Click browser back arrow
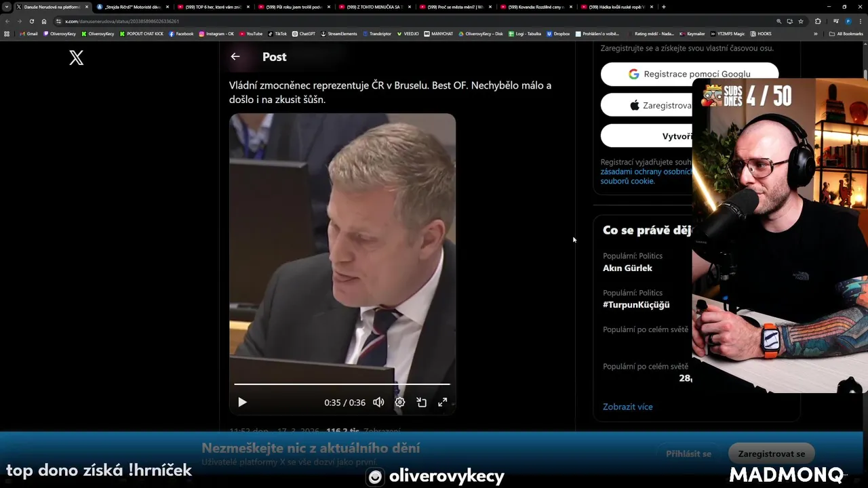Viewport: 868px width, 488px height. (7, 21)
